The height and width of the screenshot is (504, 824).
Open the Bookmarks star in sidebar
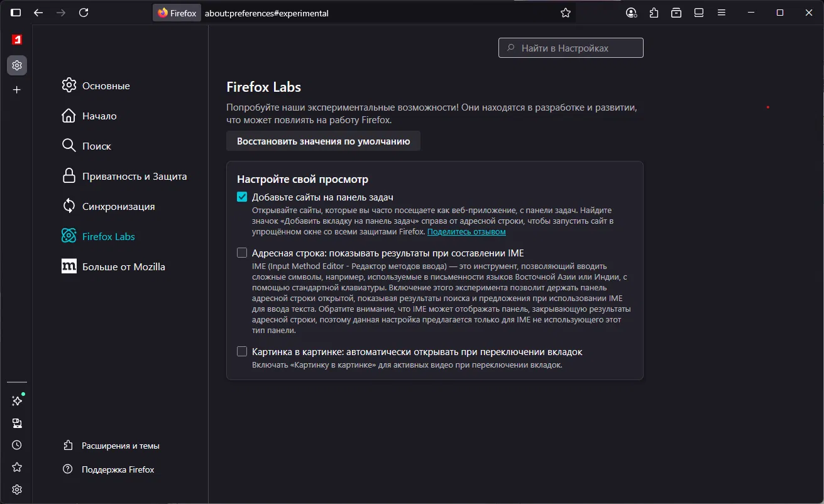(17, 468)
